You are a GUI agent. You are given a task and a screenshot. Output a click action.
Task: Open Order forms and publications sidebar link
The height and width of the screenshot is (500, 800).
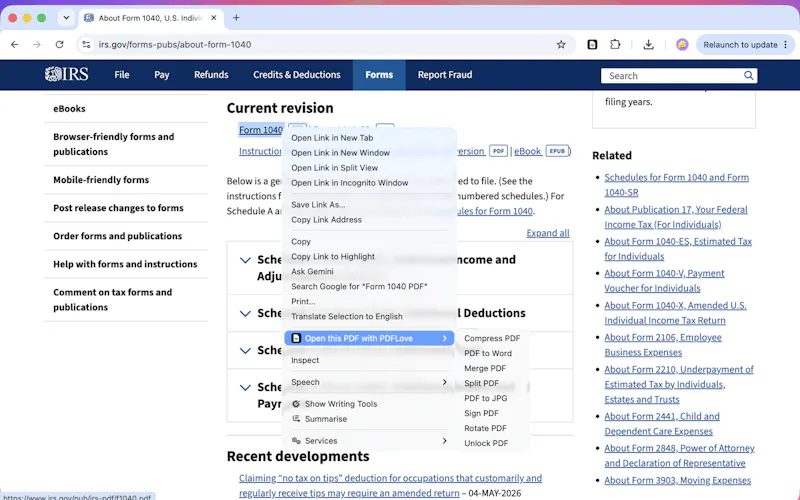pos(117,236)
